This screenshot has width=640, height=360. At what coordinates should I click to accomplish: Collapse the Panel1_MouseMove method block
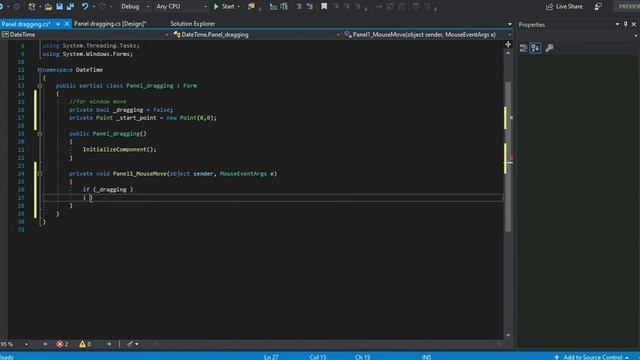(x=40, y=173)
